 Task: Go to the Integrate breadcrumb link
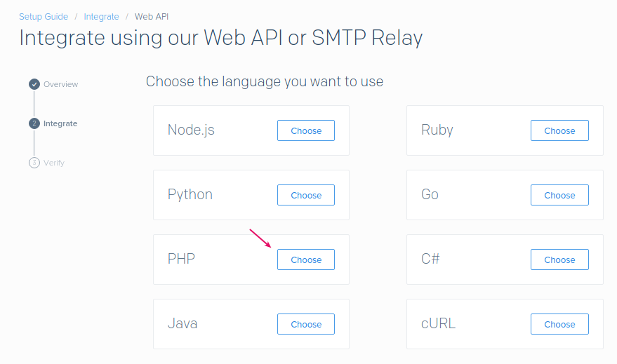coord(101,16)
